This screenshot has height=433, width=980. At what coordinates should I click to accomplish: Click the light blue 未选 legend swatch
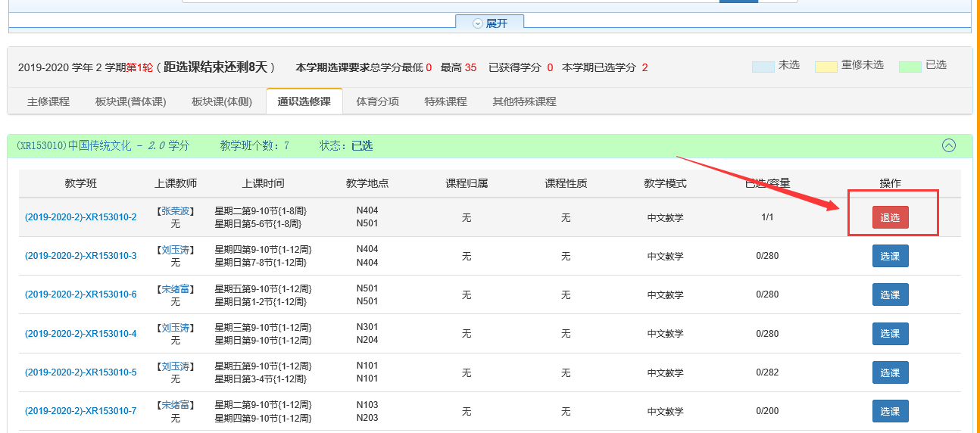pyautogui.click(x=763, y=67)
